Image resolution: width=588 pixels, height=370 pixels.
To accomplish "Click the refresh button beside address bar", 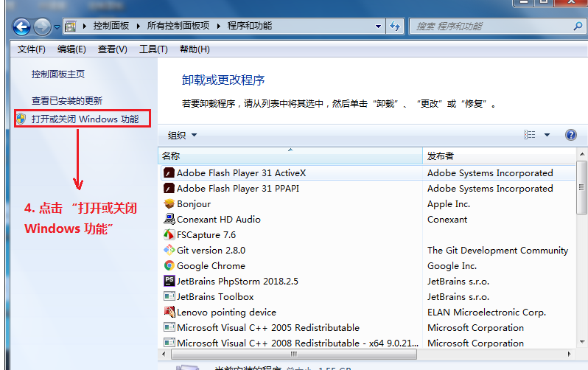I will click(x=395, y=27).
